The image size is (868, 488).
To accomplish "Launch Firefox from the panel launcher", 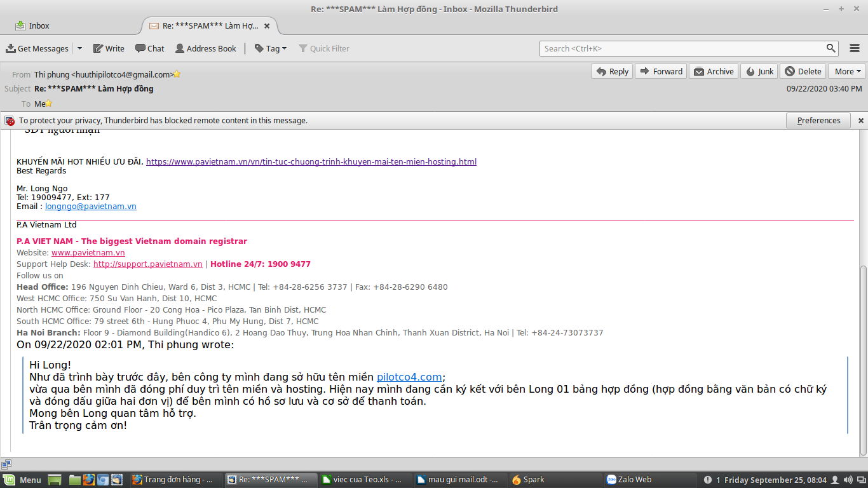I will pyautogui.click(x=89, y=480).
